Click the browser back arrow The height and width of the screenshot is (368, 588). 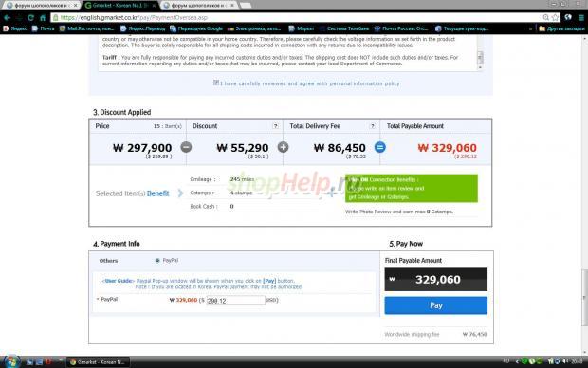(x=8, y=18)
